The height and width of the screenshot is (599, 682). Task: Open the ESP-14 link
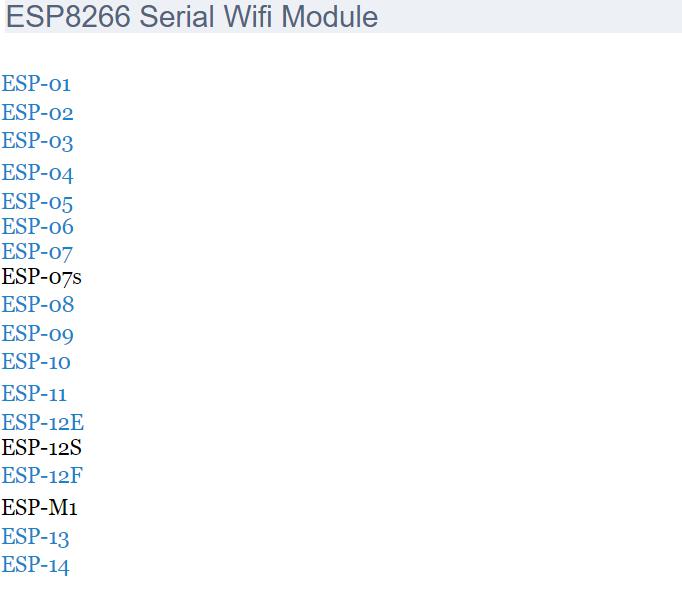(x=36, y=566)
